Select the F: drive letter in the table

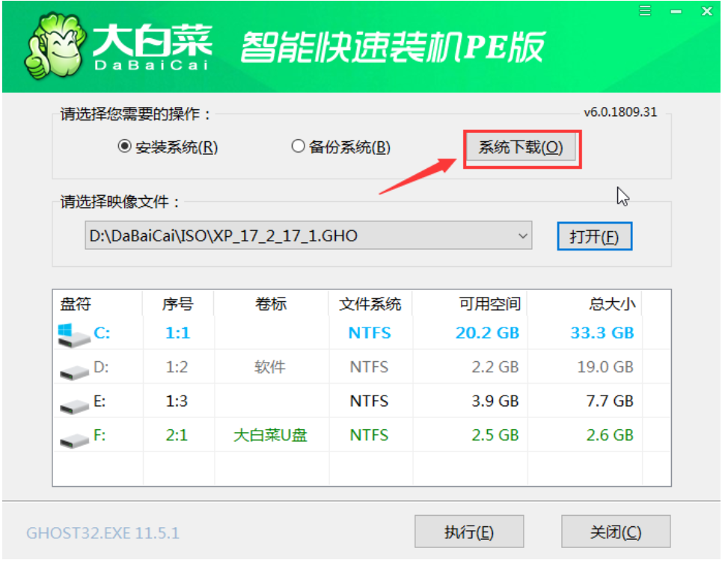click(x=100, y=435)
